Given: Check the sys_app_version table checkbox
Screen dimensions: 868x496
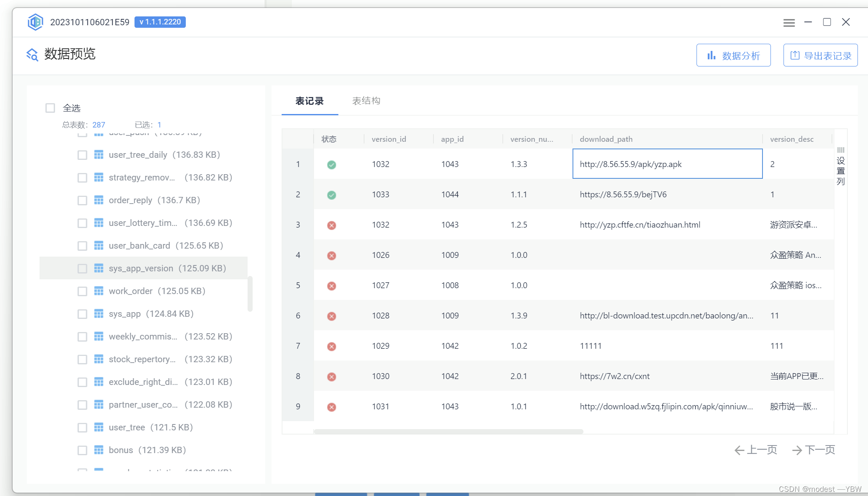Looking at the screenshot, I should tap(82, 268).
